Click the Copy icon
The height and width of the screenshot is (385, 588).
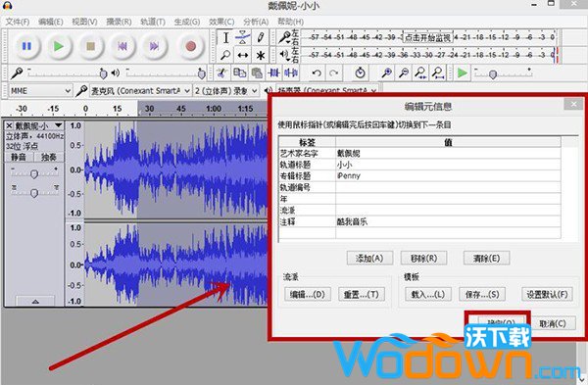click(x=240, y=72)
